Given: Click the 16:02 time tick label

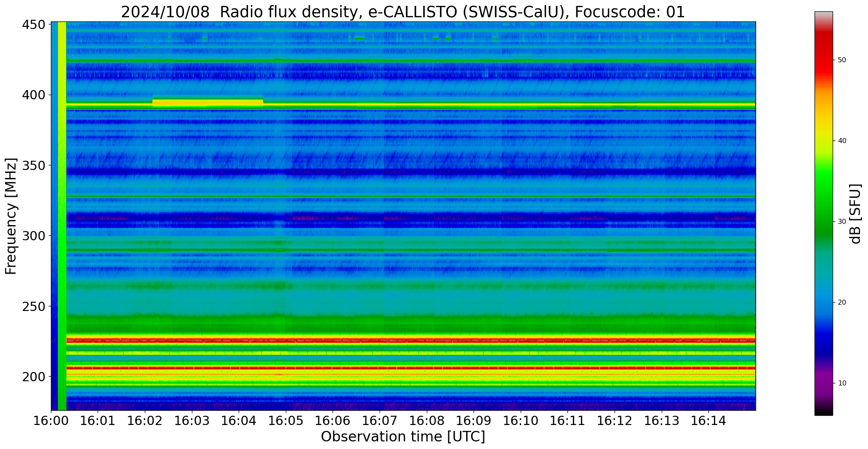Looking at the screenshot, I should pos(145,420).
